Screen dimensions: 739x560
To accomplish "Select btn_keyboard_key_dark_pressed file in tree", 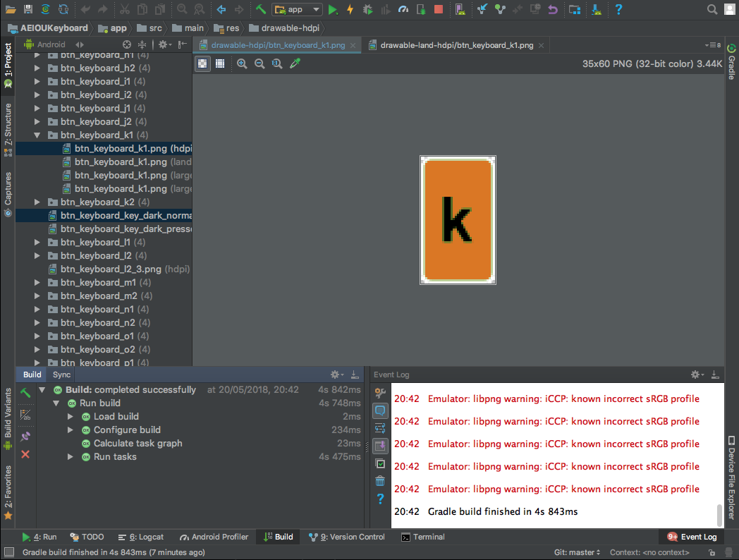I will 126,229.
